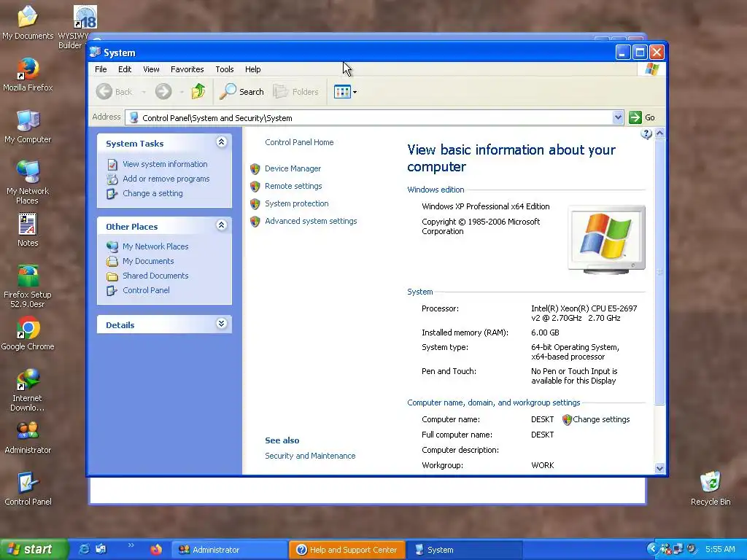Image resolution: width=747 pixels, height=560 pixels.
Task: Click the address bar path field
Action: point(370,117)
